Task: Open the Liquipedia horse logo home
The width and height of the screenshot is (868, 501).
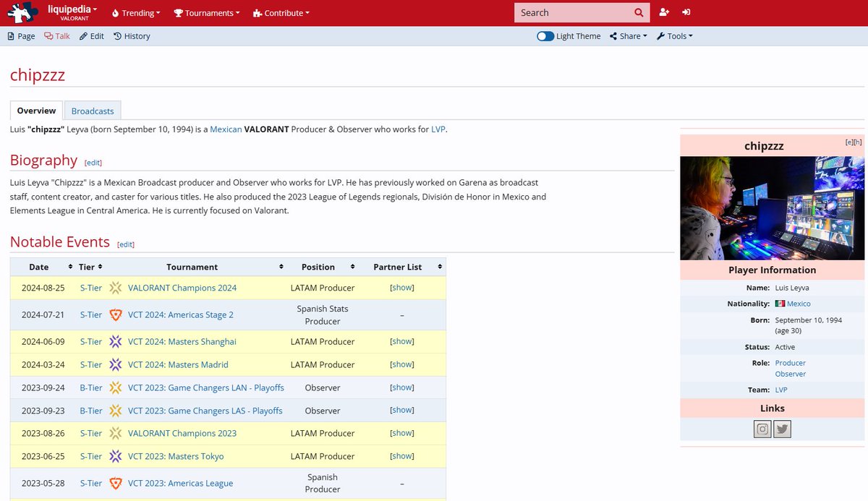Action: point(23,12)
